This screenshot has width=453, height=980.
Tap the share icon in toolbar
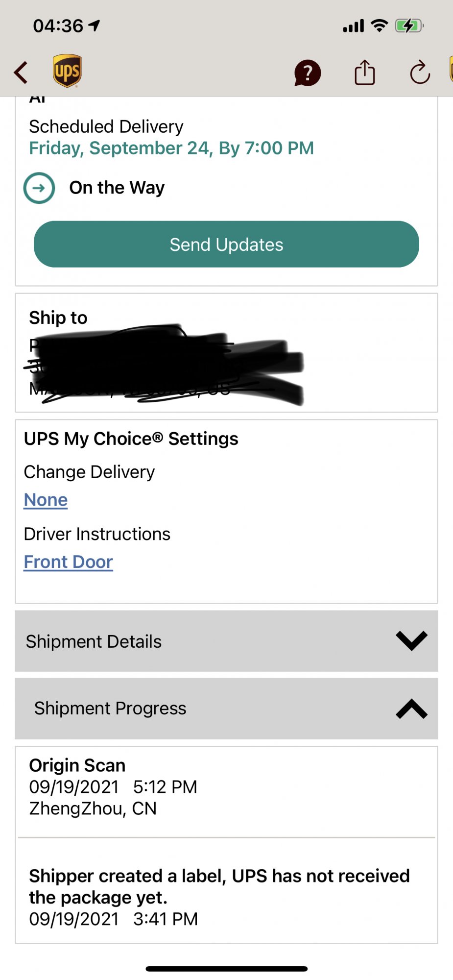click(365, 73)
